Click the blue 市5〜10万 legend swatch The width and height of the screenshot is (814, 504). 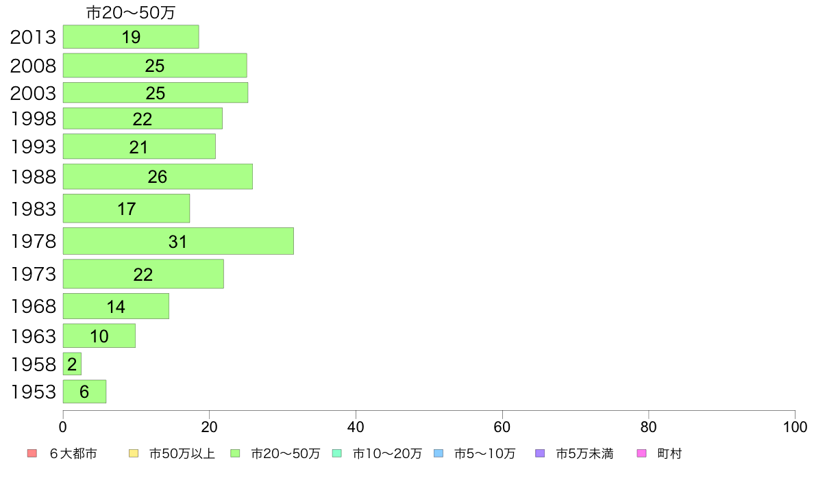[x=439, y=453]
